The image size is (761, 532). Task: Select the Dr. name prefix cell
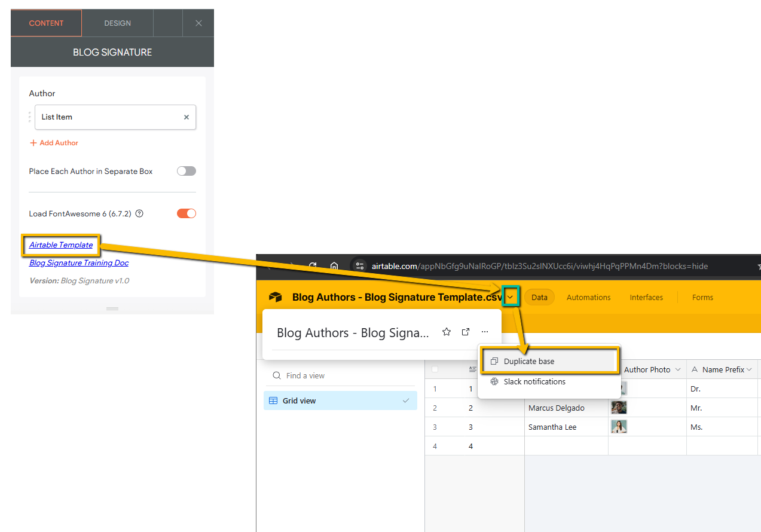[x=722, y=389]
